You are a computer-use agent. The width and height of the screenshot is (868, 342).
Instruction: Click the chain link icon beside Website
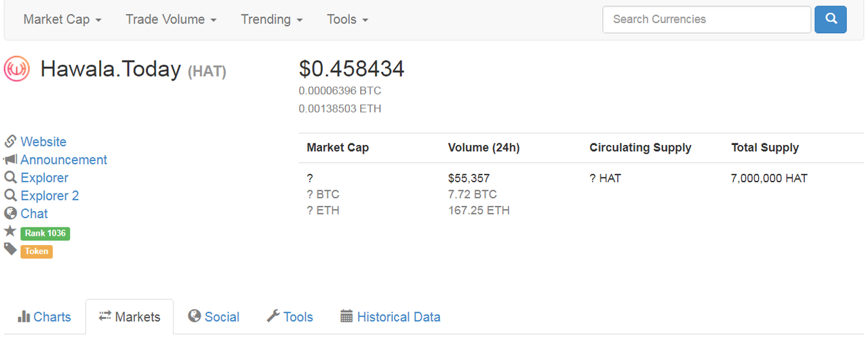pyautogui.click(x=10, y=142)
